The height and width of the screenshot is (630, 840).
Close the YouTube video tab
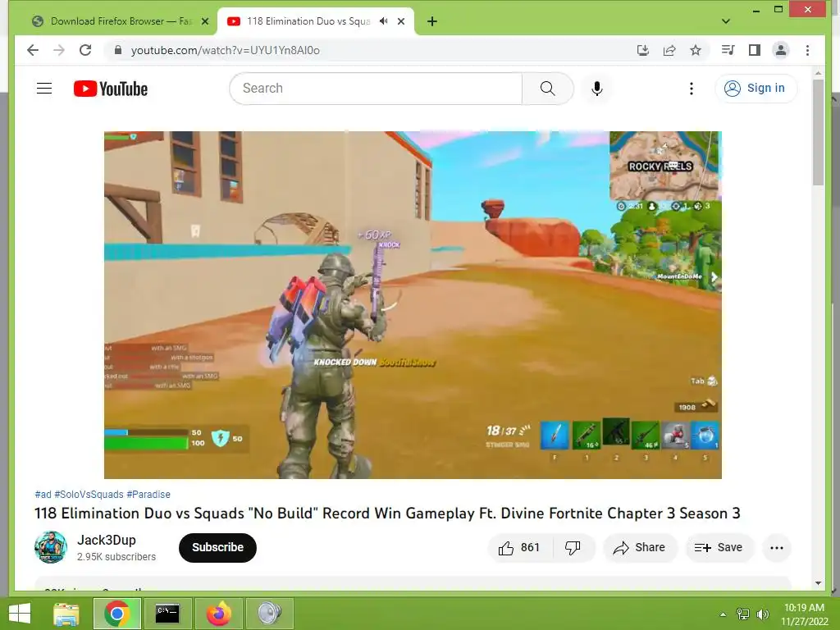click(x=401, y=21)
